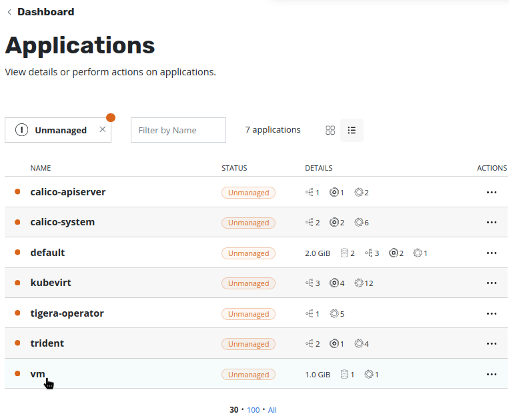The width and height of the screenshot is (509, 420).
Task: Click network services icon in default row
Action: click(369, 253)
